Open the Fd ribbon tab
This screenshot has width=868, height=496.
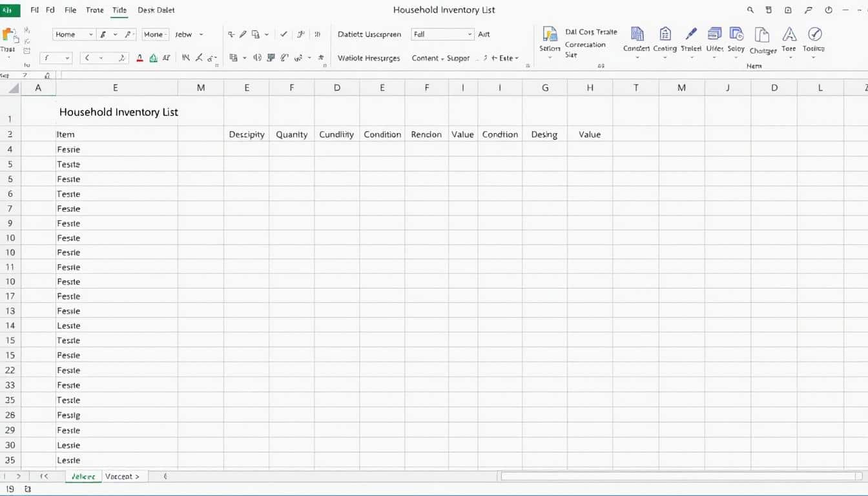(50, 10)
